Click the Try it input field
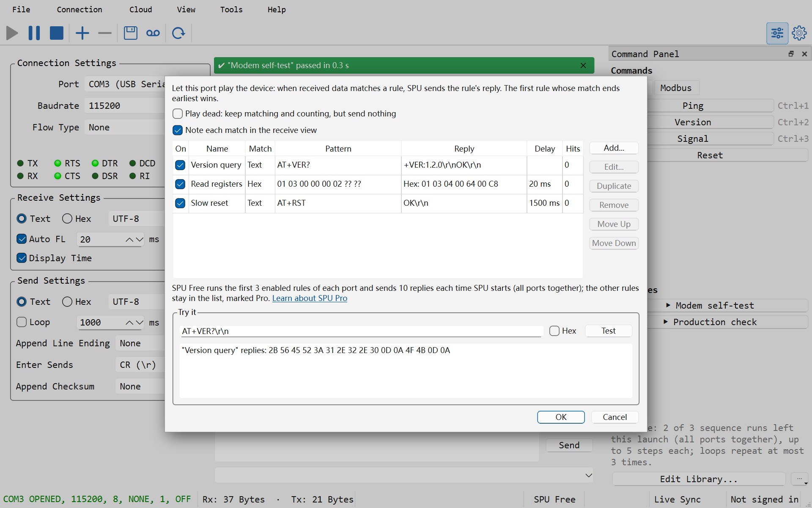The height and width of the screenshot is (508, 812). [x=361, y=331]
